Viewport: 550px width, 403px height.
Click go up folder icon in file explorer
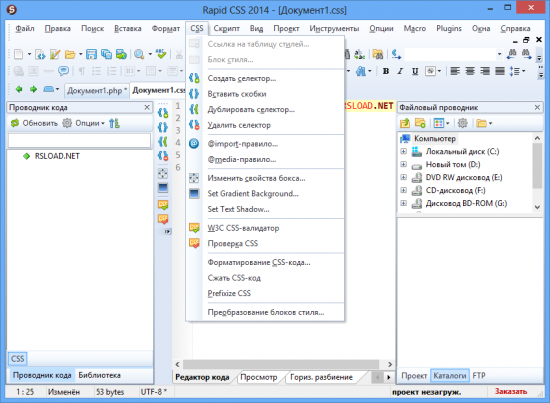[x=405, y=123]
